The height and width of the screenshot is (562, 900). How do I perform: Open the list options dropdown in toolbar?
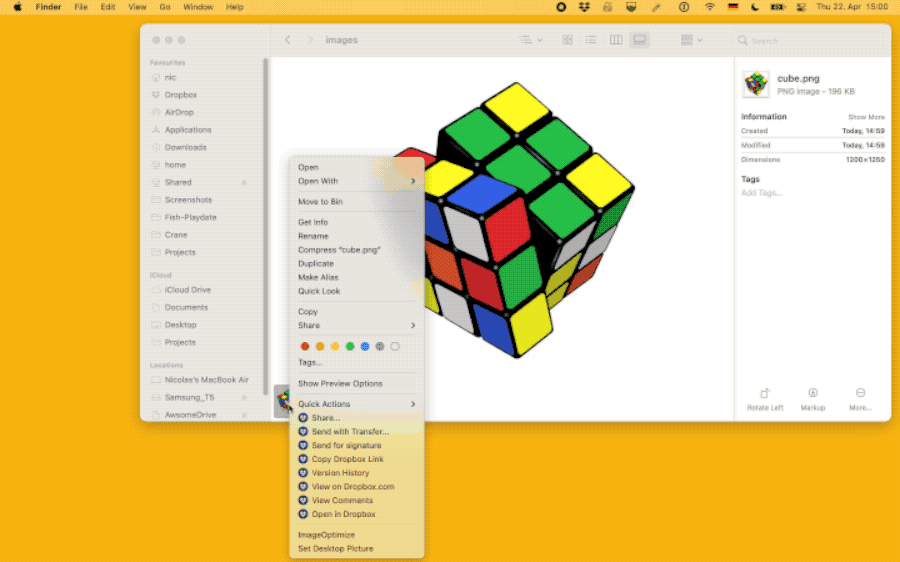[x=530, y=40]
